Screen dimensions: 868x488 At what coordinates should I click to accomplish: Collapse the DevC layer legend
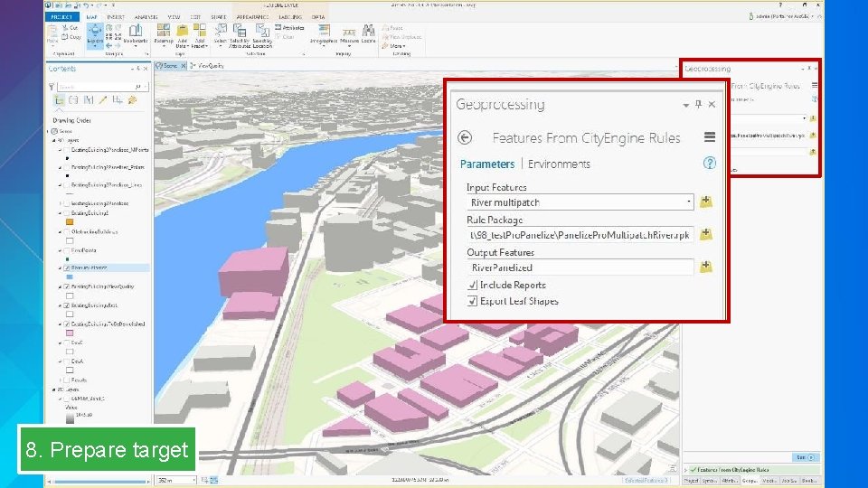pos(61,343)
